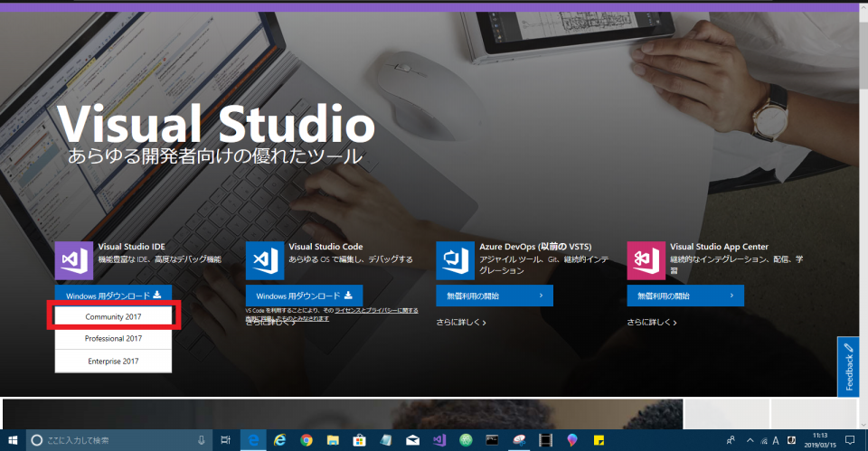Click Azure DevOps free start button
This screenshot has height=451, width=868.
[x=495, y=296]
